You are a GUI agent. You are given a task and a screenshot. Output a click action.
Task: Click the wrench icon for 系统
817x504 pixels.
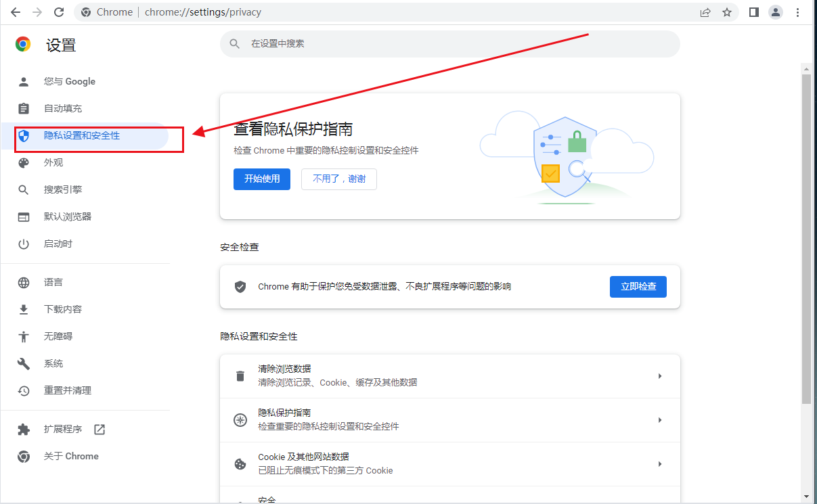pos(24,364)
